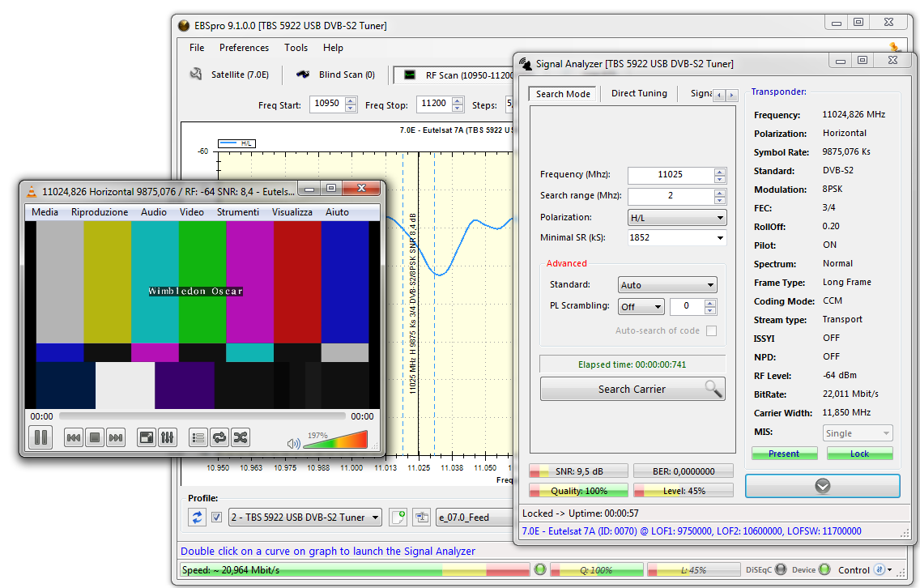
Task: Click the Speed 20,964 Mbit/s meter
Action: (x=355, y=570)
